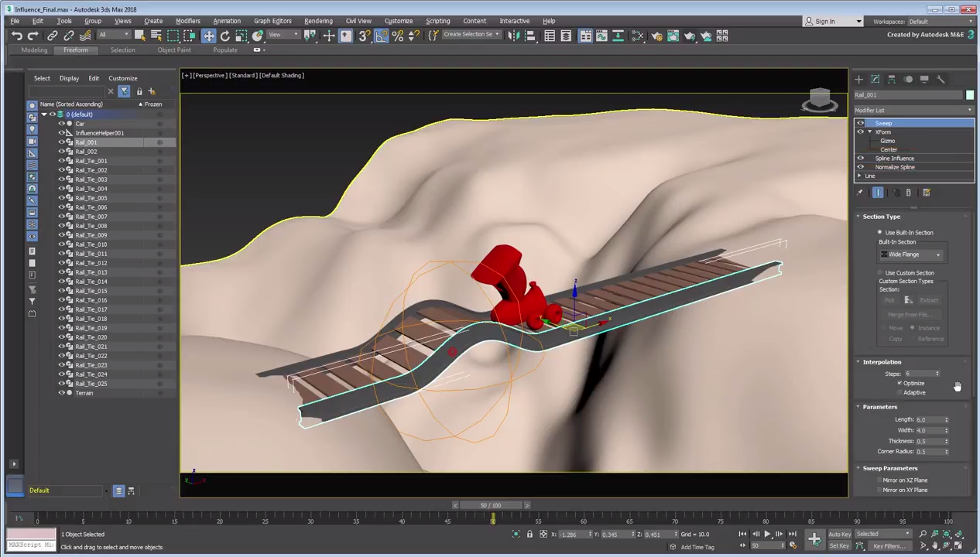Open the Modifier List dropdown
This screenshot has height=557, width=980.
pos(913,111)
